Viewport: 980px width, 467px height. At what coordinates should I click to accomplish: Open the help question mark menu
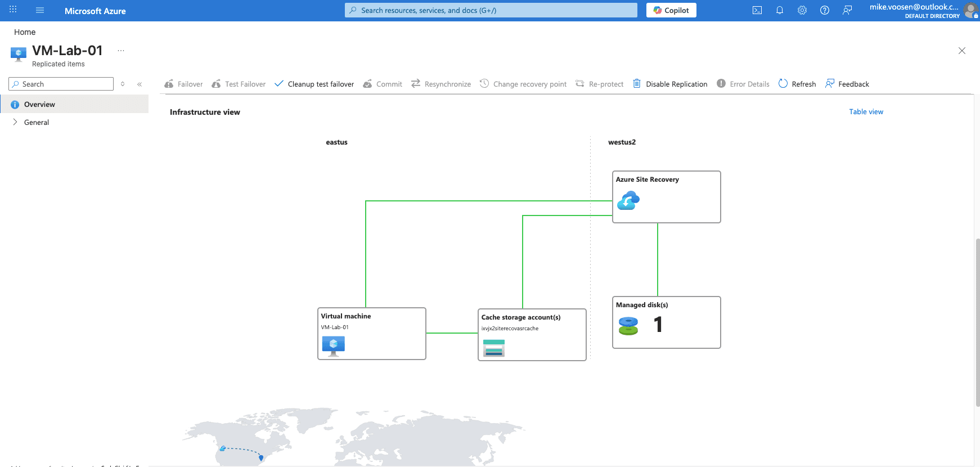coord(825,10)
